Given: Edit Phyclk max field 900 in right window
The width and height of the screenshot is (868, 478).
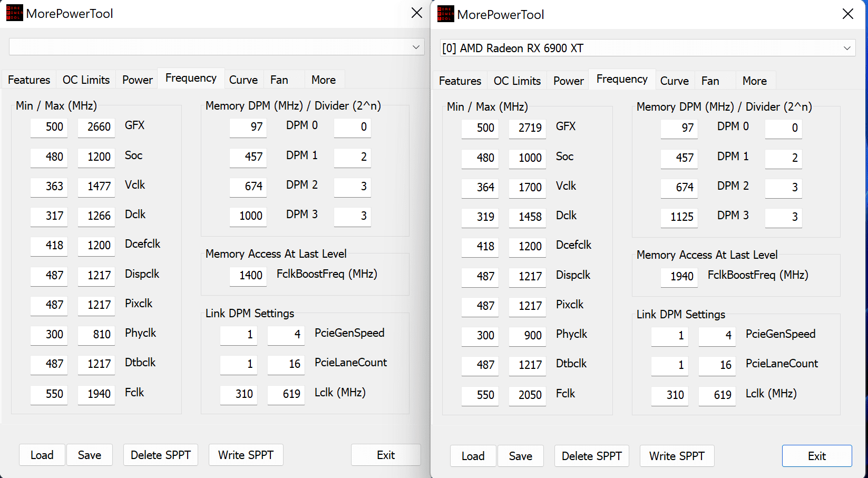Looking at the screenshot, I should pyautogui.click(x=528, y=336).
